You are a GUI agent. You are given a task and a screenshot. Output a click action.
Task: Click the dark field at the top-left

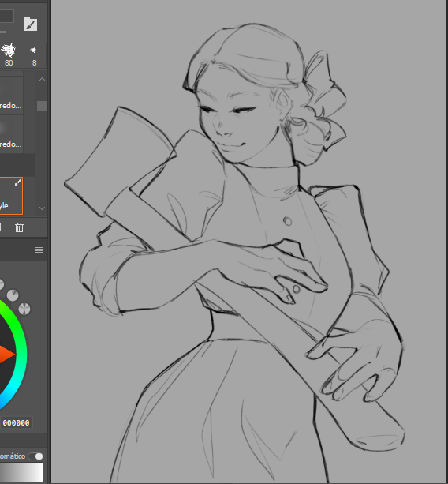[7, 16]
